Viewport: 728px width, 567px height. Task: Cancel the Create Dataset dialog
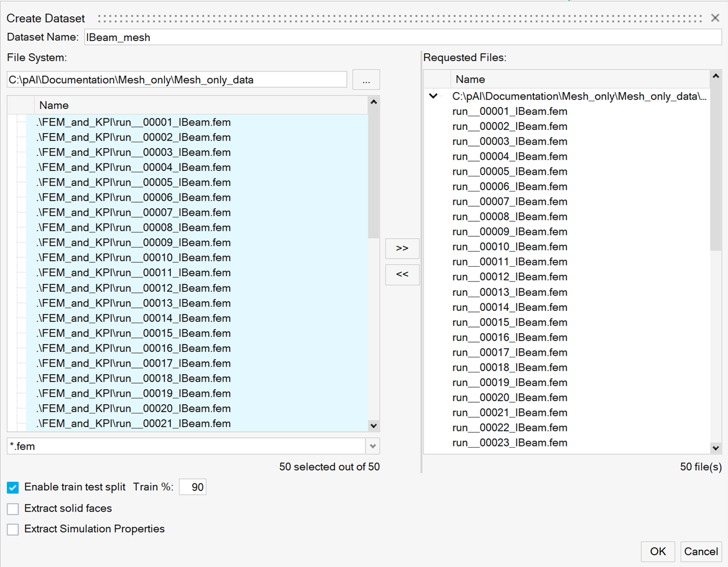click(x=701, y=551)
